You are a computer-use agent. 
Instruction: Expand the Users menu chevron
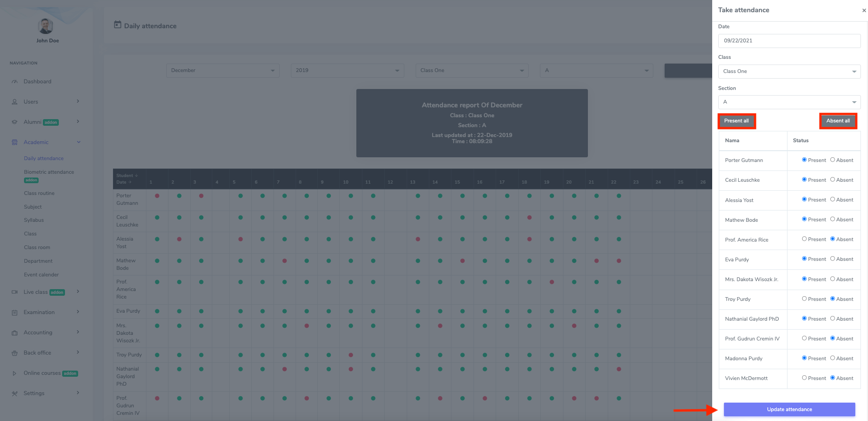coord(78,101)
